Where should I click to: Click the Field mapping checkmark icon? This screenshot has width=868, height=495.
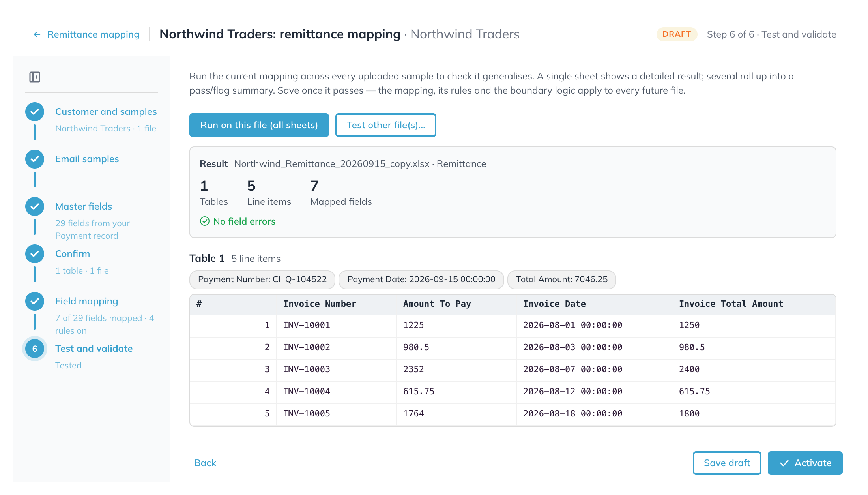click(x=35, y=301)
